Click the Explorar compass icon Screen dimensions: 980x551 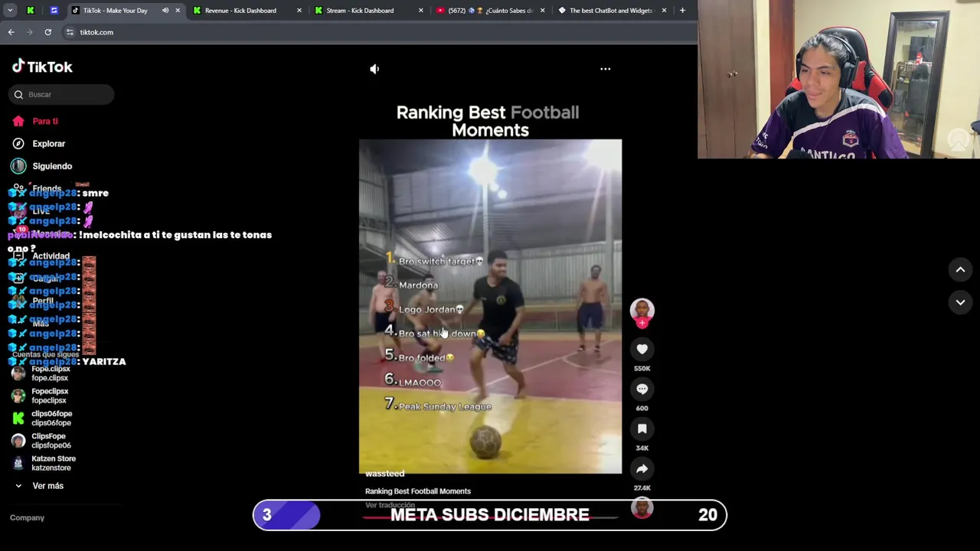pyautogui.click(x=18, y=144)
